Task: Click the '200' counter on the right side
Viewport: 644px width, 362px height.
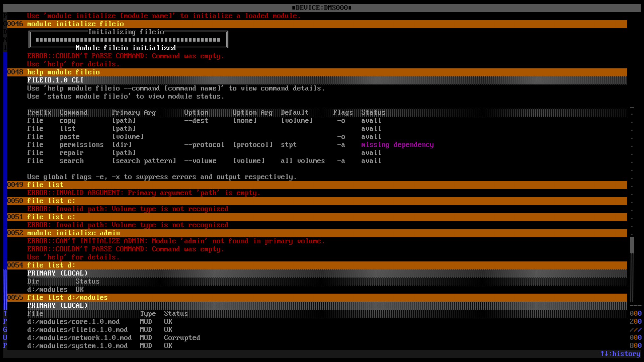Action: point(636,321)
